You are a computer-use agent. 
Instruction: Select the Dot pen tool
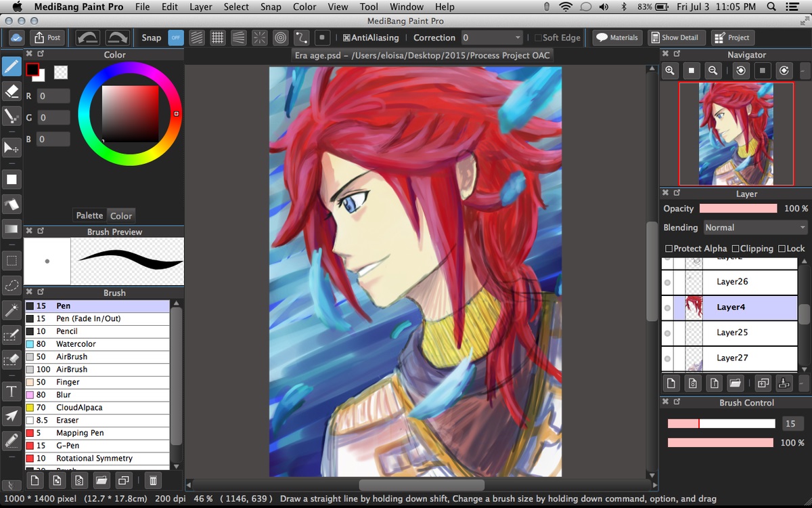(x=12, y=116)
